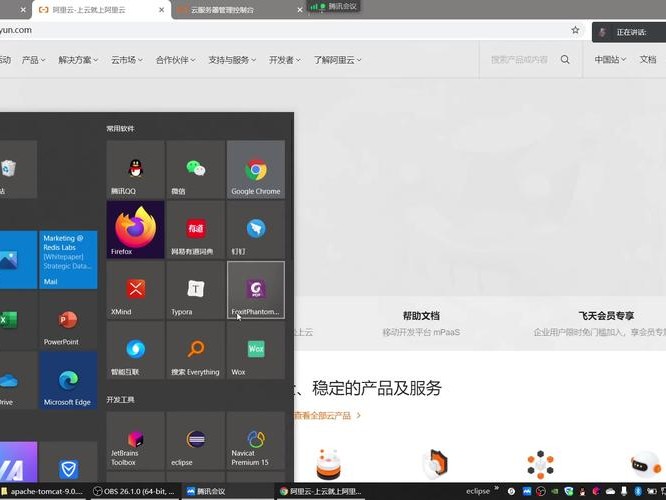Screen dimensions: 666x500
Task: Close the 阿里云 browser tab
Action: click(161, 10)
